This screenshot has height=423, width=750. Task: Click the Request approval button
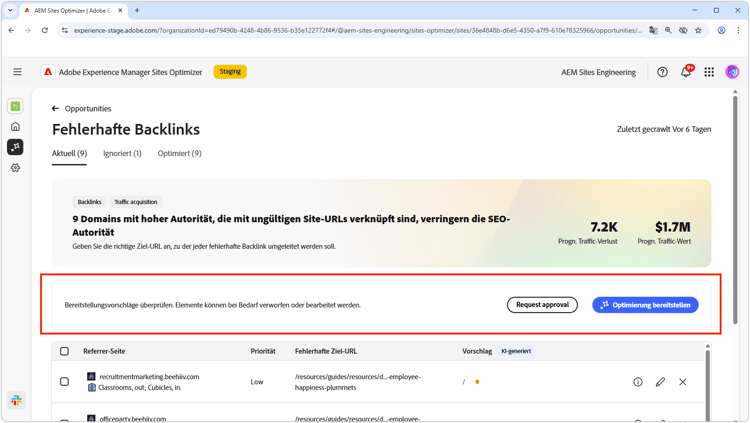coord(542,305)
